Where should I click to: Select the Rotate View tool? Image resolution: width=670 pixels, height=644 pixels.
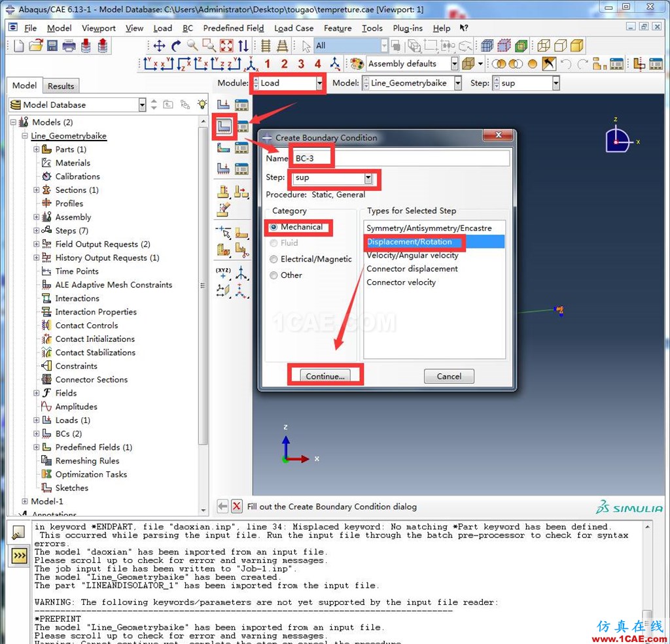(176, 46)
